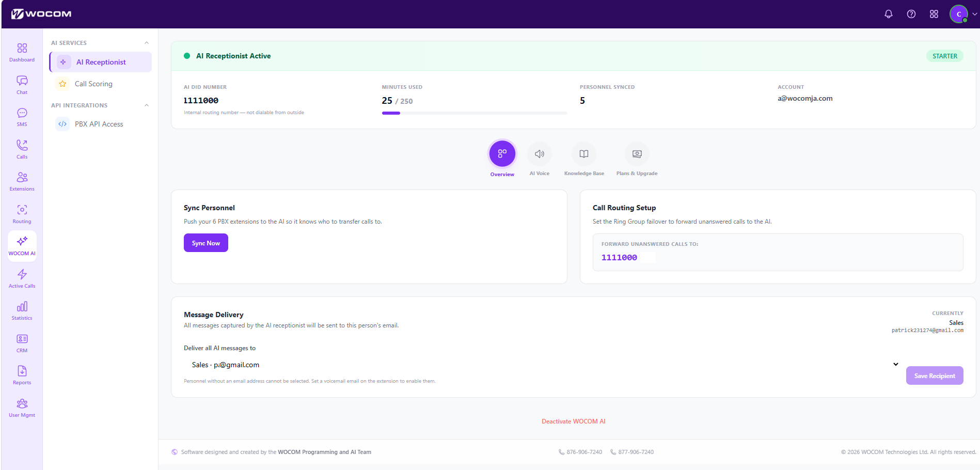Image resolution: width=980 pixels, height=470 pixels.
Task: Select the Overview tab icon
Action: 502,154
